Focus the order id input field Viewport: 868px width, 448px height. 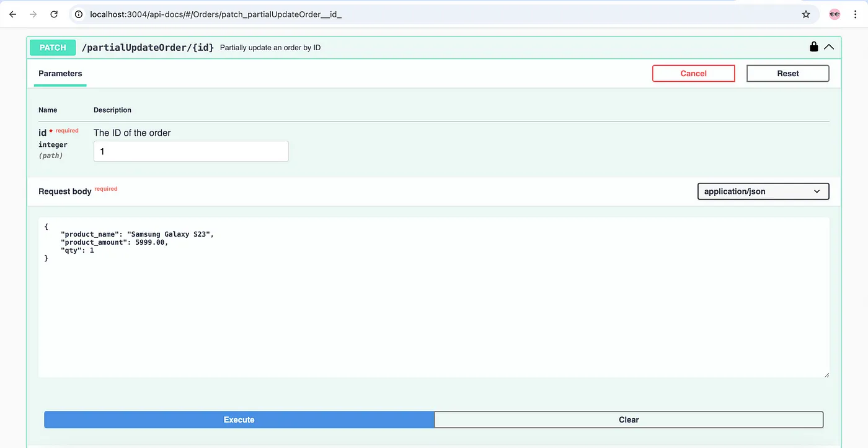click(191, 151)
